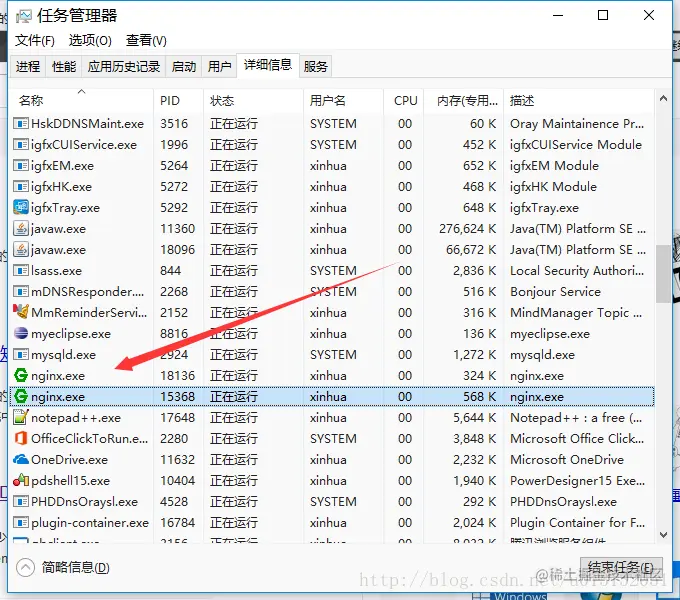Open the 选项(O) menu
Screen dimensions: 680x600
pos(90,40)
